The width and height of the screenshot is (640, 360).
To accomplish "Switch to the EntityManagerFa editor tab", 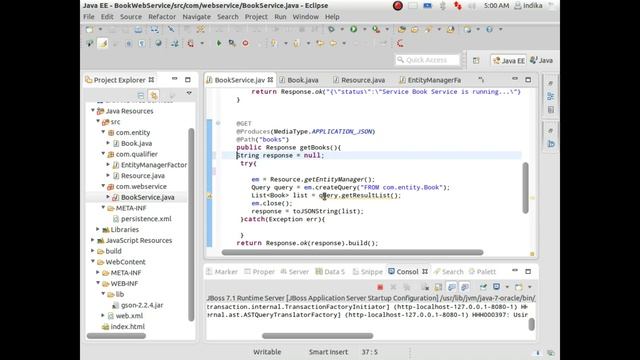I will click(431, 80).
